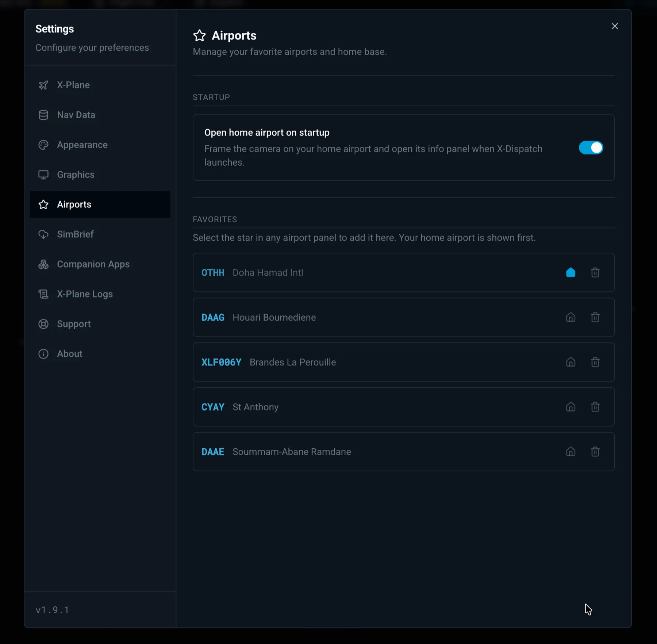
Task: Click the XLF006Y airport code
Action: [222, 362]
